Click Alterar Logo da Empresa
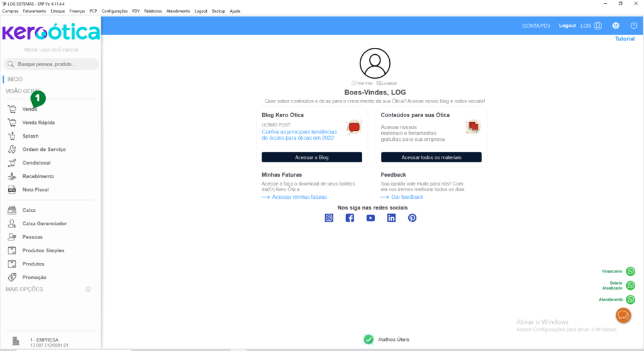Screen dimensions: 644x351 [x=51, y=50]
